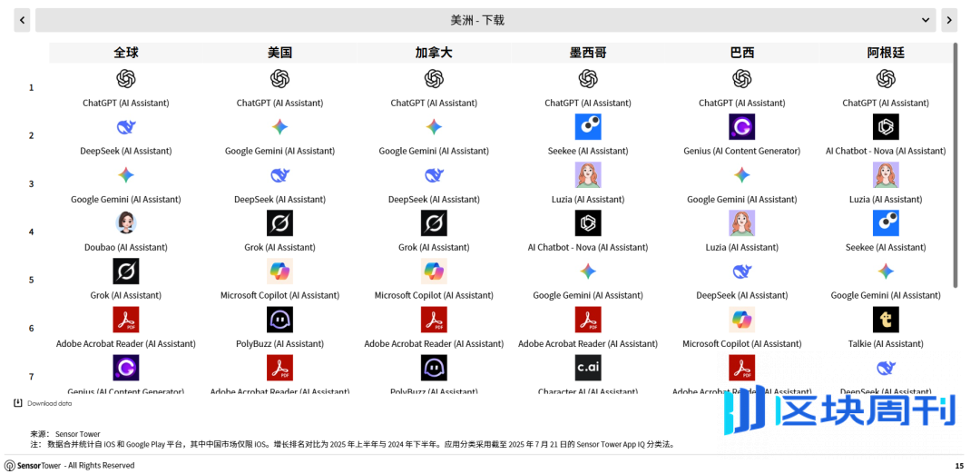980x474 pixels.
Task: Click the Google Gemini icon in 墨西哥 column
Action: [587, 272]
